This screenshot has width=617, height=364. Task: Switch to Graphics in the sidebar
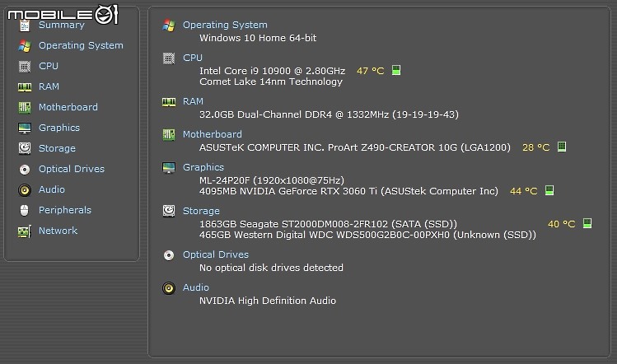pos(59,128)
